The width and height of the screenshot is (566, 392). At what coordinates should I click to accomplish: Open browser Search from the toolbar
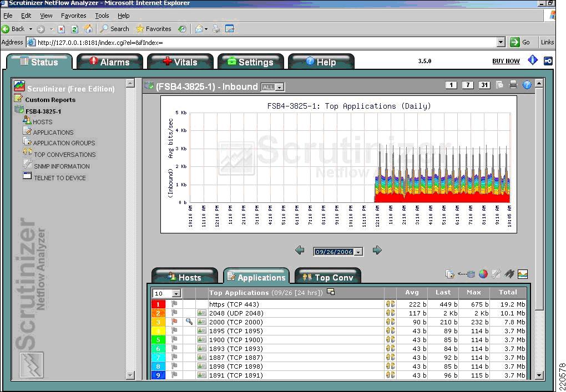114,29
